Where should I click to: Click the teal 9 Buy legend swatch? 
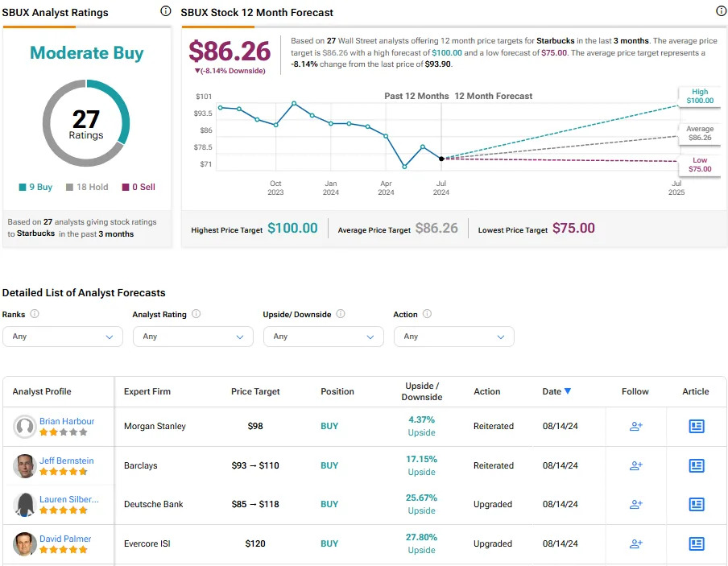(x=23, y=187)
